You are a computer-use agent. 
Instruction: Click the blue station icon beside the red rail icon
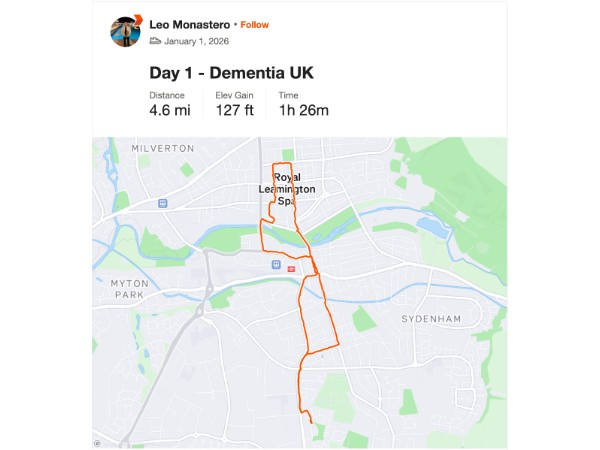pyautogui.click(x=275, y=265)
